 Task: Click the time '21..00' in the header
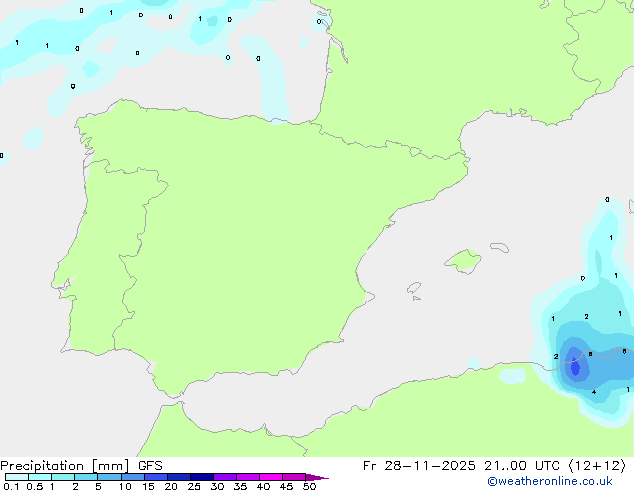pyautogui.click(x=505, y=466)
